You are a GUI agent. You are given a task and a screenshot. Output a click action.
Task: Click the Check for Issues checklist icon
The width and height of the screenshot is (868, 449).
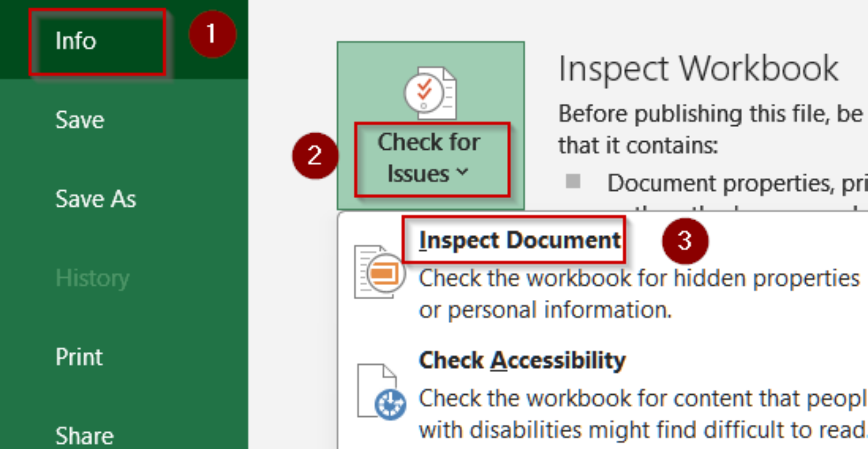tap(430, 93)
